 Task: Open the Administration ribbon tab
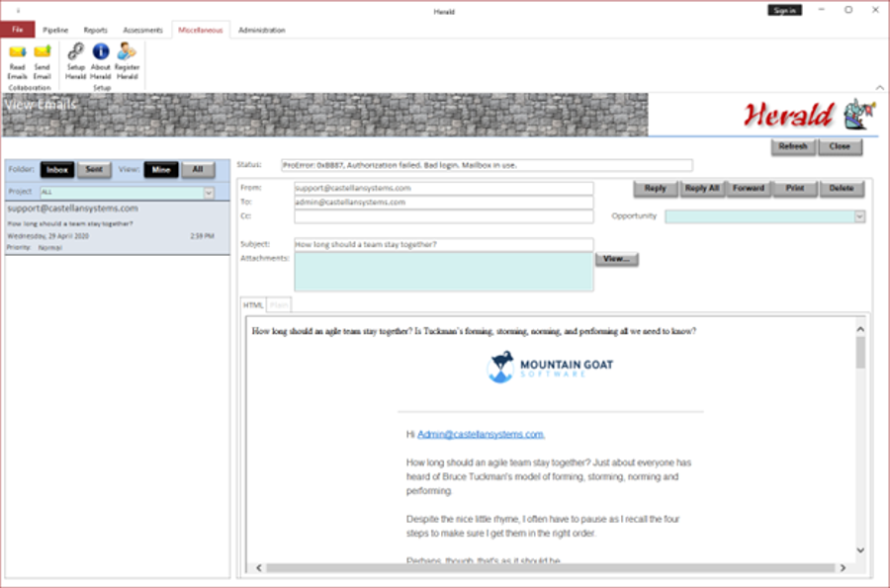click(x=262, y=30)
